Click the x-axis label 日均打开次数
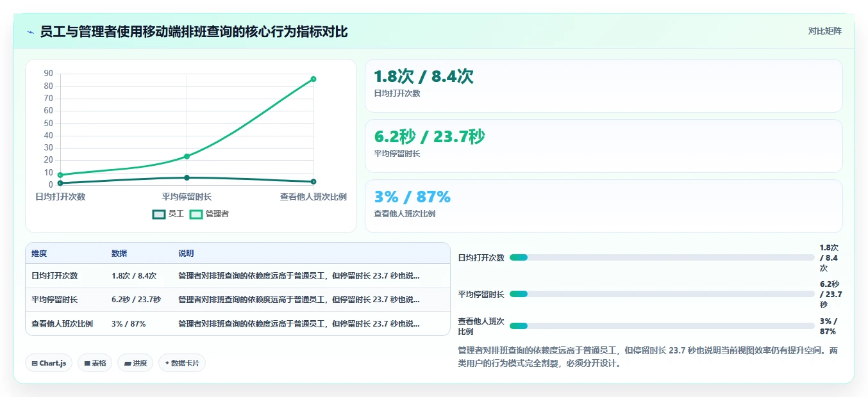Viewport: 868px width, 397px height. click(x=60, y=197)
